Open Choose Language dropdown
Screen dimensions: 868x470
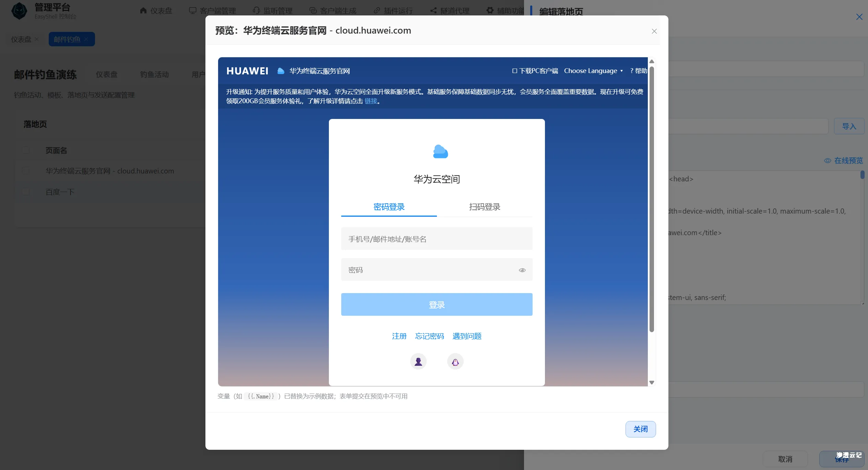[x=593, y=71]
